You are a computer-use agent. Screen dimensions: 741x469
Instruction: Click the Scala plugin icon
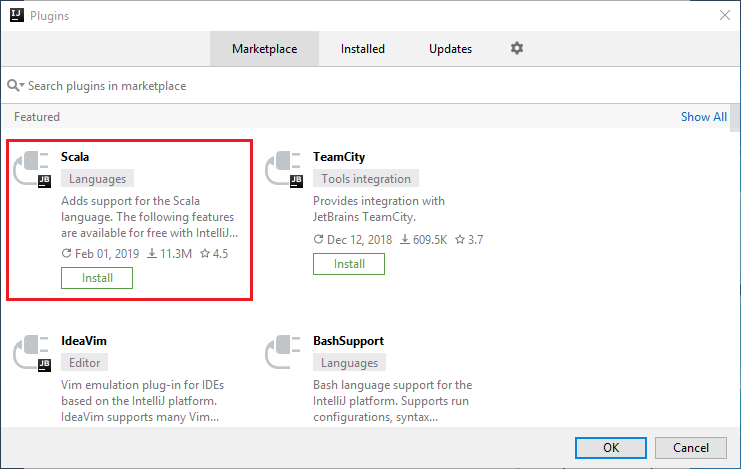click(x=32, y=169)
